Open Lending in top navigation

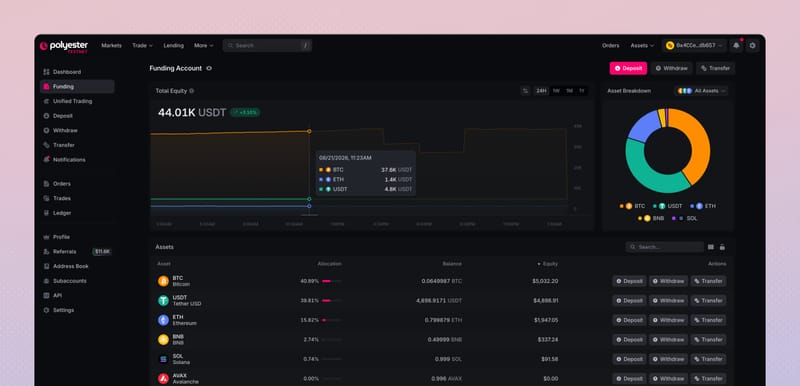173,45
